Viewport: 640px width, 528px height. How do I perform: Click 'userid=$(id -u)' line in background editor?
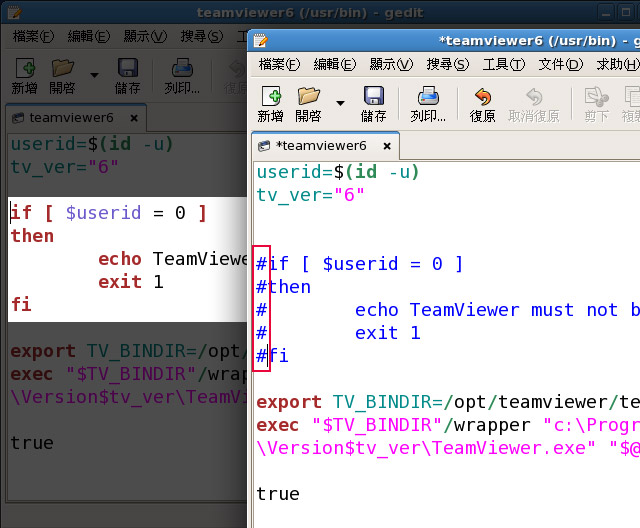coord(92,144)
